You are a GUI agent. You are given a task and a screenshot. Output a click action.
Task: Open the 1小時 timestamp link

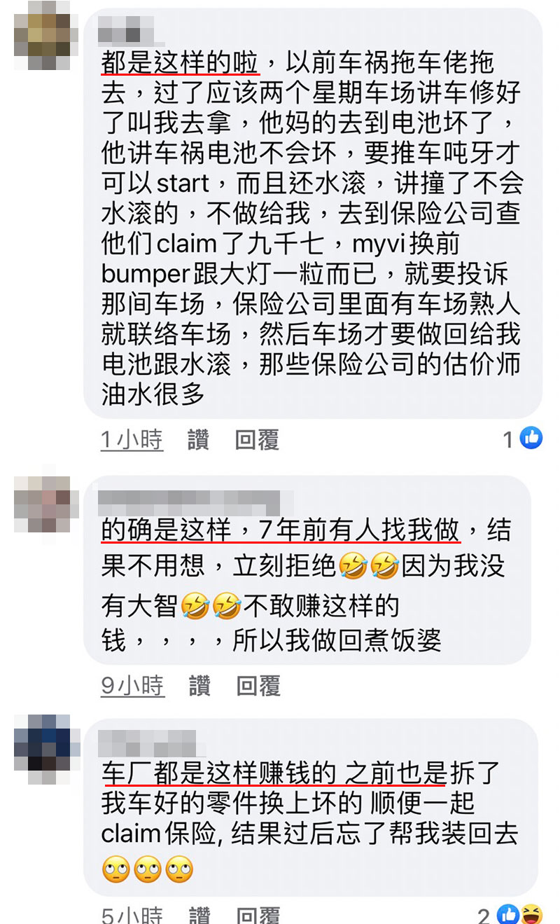[132, 440]
